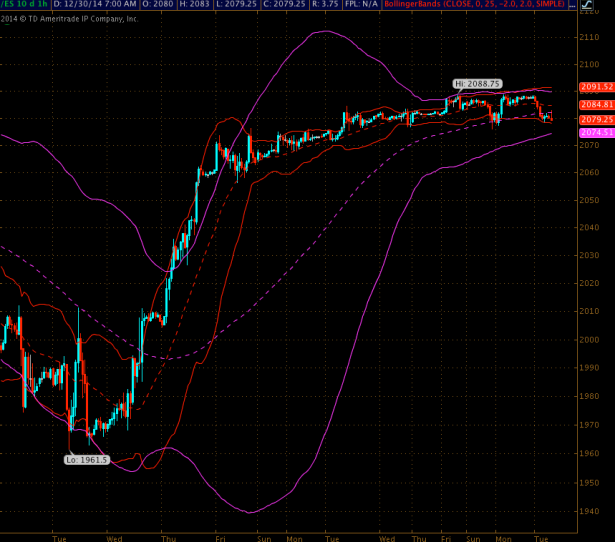Image resolution: width=615 pixels, height=542 pixels.
Task: Click the /ES 10 d 1h symbol label
Action: click(23, 5)
